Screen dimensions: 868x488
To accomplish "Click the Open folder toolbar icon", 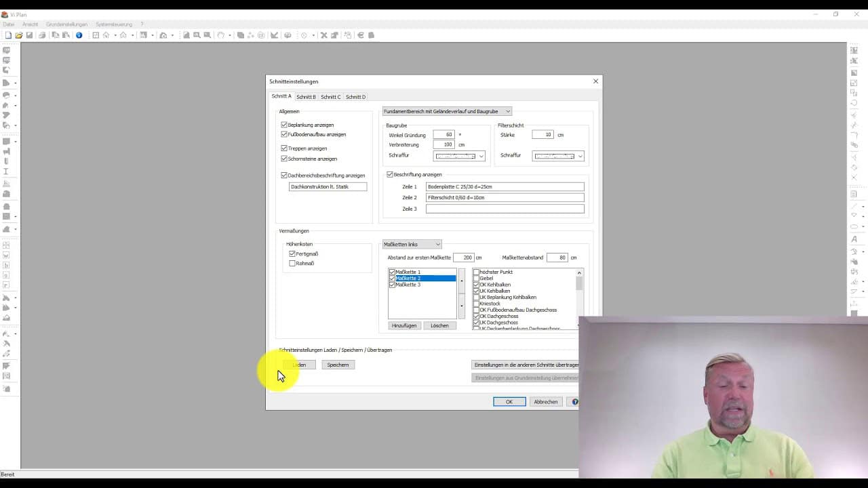I will point(19,35).
